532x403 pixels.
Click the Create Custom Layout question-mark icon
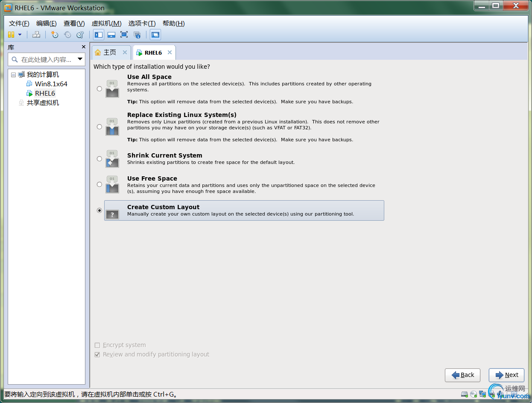(x=112, y=214)
